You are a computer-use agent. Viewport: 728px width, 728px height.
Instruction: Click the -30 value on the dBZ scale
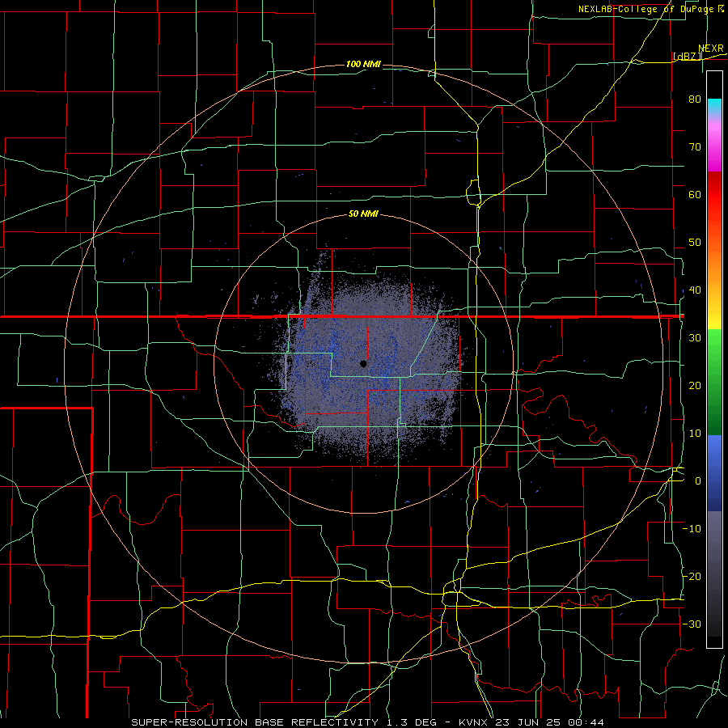pyautogui.click(x=692, y=624)
